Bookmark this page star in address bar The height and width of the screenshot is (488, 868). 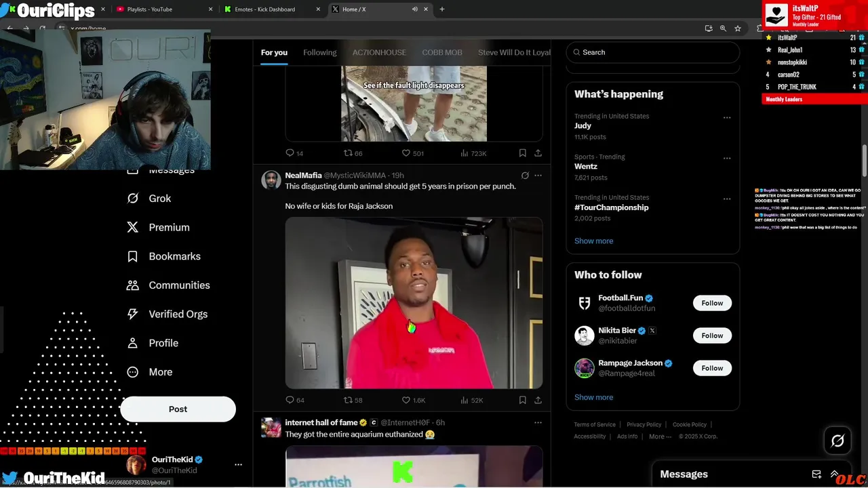(738, 28)
